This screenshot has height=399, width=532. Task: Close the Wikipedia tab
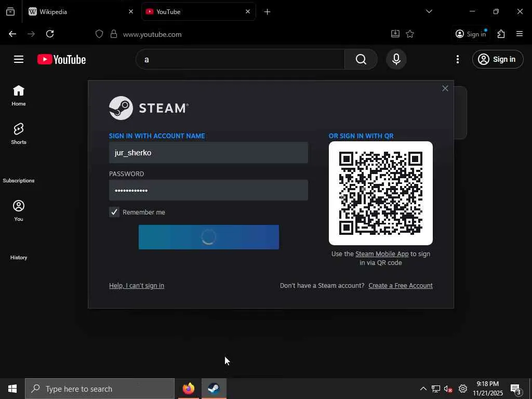(131, 11)
